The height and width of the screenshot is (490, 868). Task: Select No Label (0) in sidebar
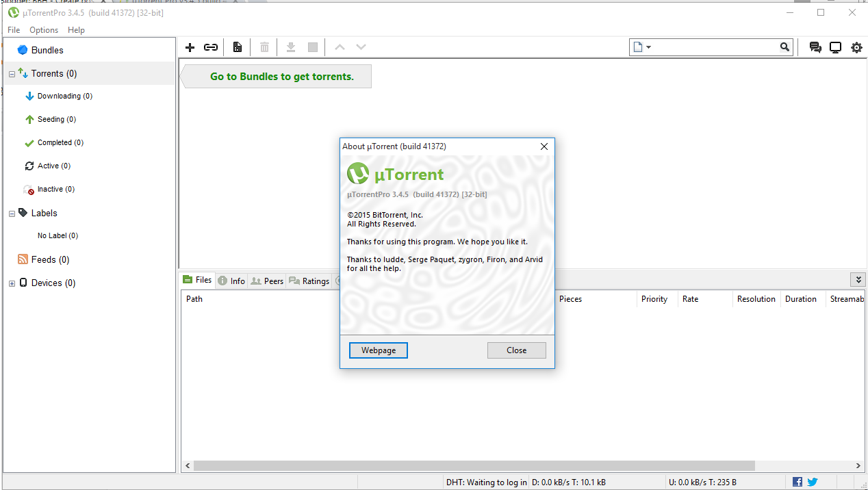(x=58, y=235)
